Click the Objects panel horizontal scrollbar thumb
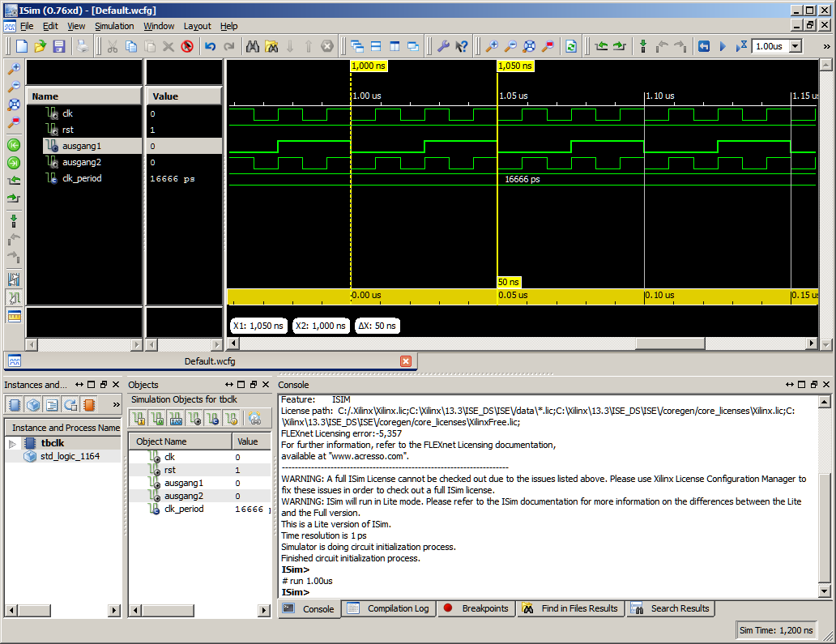 (x=168, y=610)
